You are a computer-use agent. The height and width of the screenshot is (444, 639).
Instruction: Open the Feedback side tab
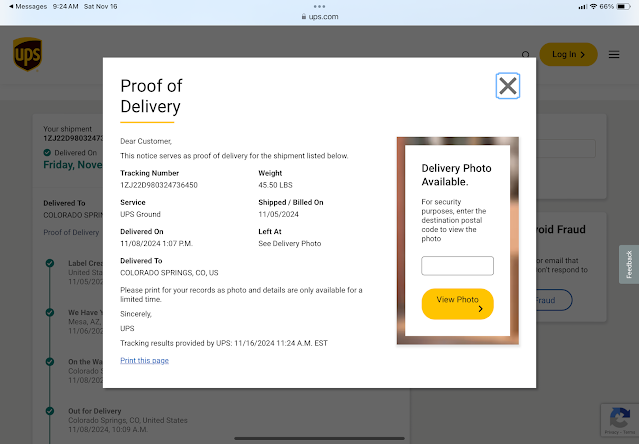click(x=629, y=264)
